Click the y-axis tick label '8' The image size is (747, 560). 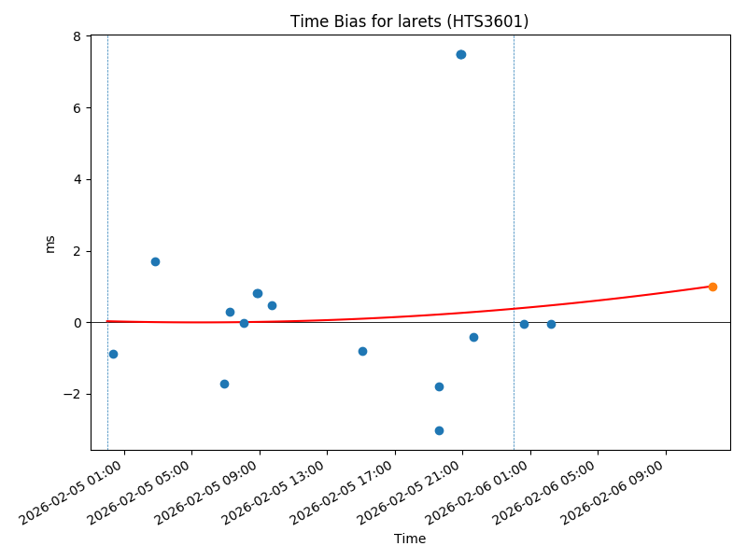[78, 36]
